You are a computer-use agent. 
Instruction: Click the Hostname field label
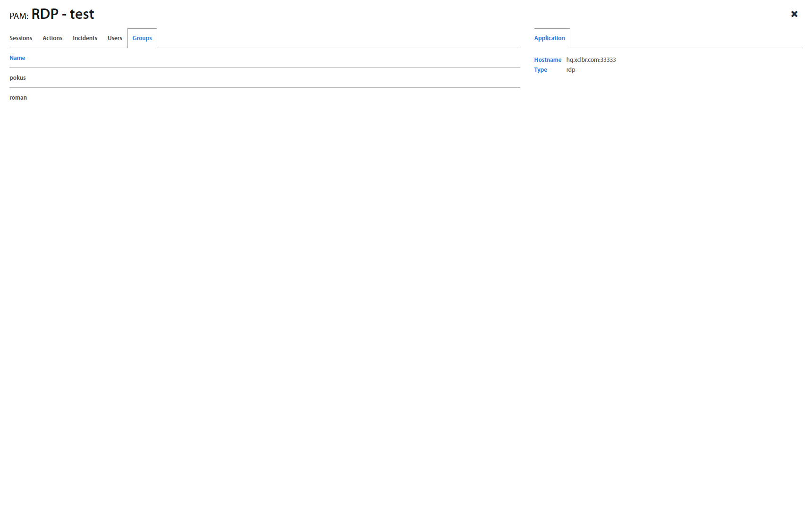548,60
